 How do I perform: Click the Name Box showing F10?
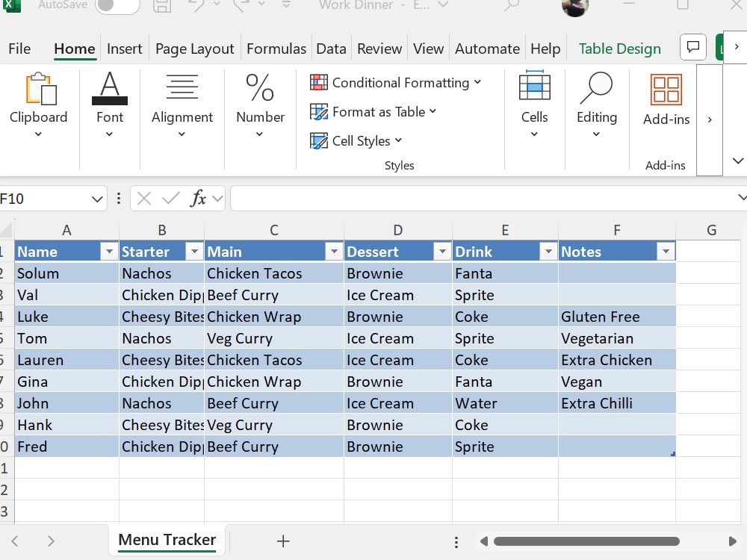tap(44, 199)
